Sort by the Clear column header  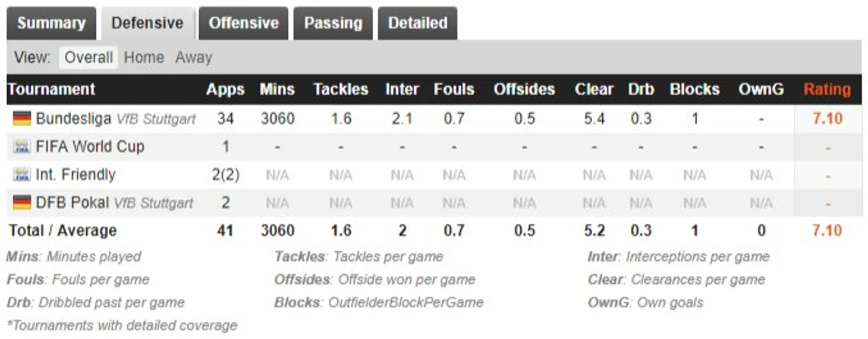tap(594, 90)
